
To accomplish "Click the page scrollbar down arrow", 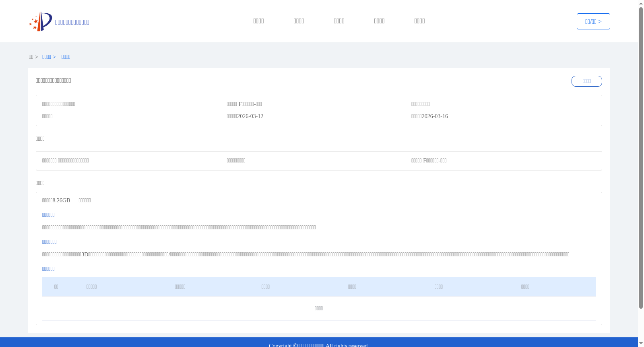I will click(641, 343).
